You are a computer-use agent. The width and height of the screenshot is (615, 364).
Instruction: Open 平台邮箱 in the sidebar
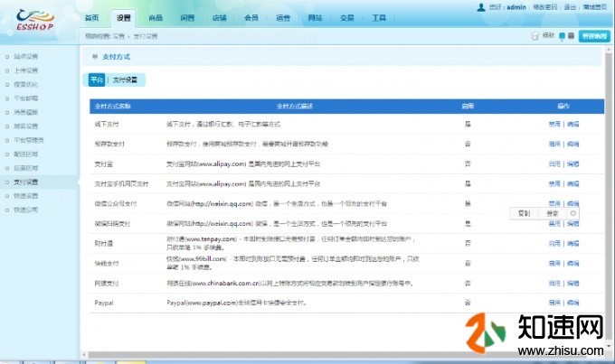pos(26,98)
